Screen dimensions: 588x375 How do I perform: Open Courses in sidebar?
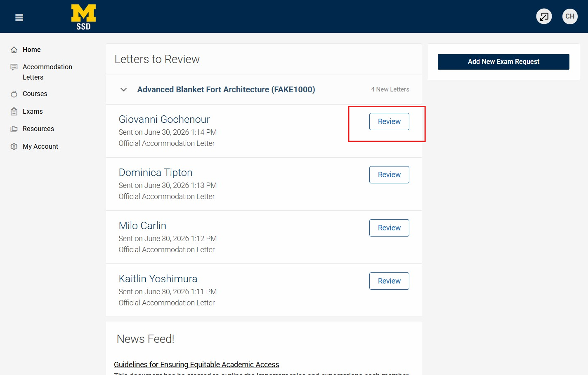tap(35, 94)
